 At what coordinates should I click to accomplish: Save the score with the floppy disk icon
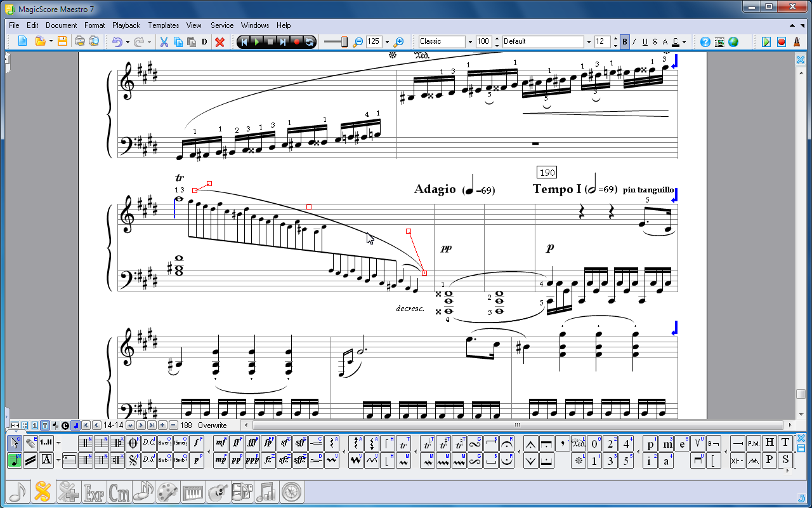[x=62, y=42]
